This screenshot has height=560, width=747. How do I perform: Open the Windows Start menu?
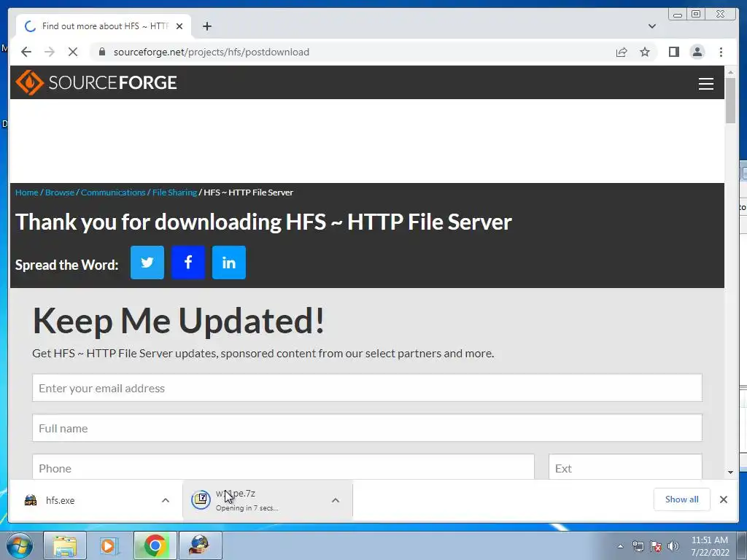pyautogui.click(x=20, y=545)
